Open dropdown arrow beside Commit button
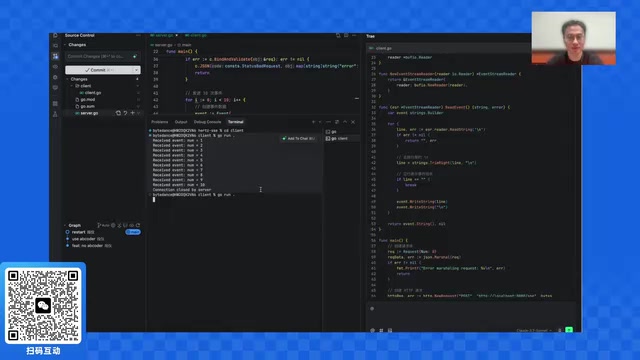 137,70
